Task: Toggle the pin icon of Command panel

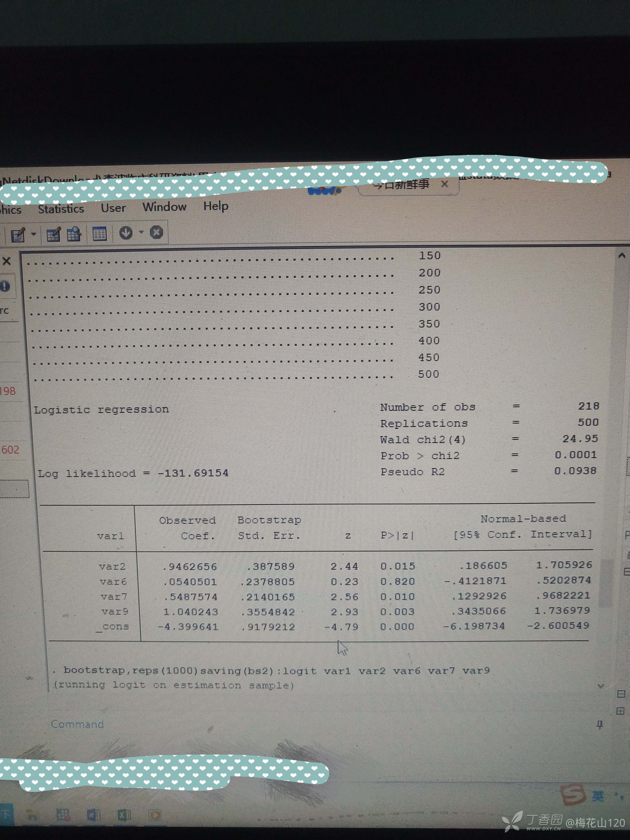Action: 600,725
